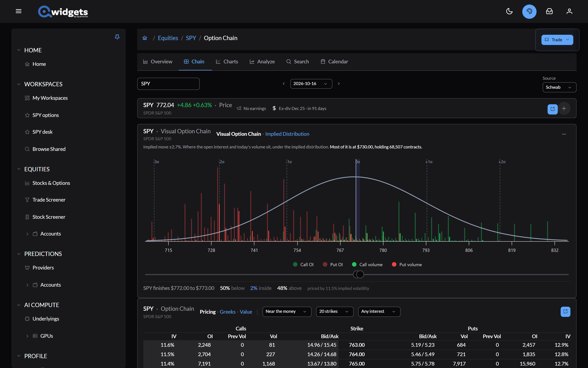588x368 pixels.
Task: Go to previous expiration date
Action: pyautogui.click(x=284, y=84)
